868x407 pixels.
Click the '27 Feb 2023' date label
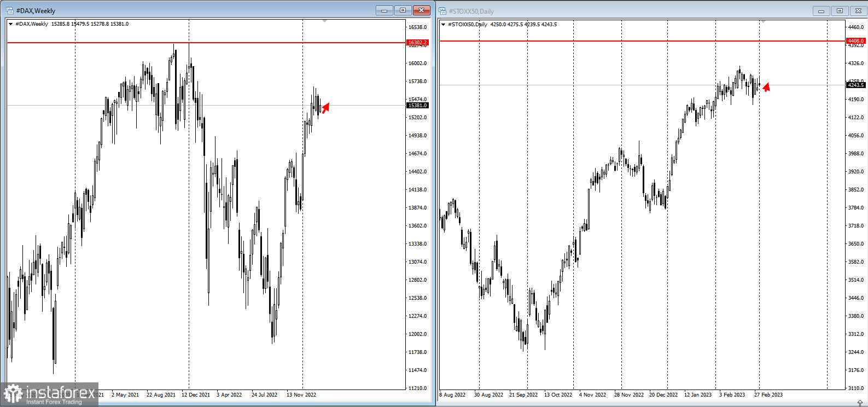768,395
